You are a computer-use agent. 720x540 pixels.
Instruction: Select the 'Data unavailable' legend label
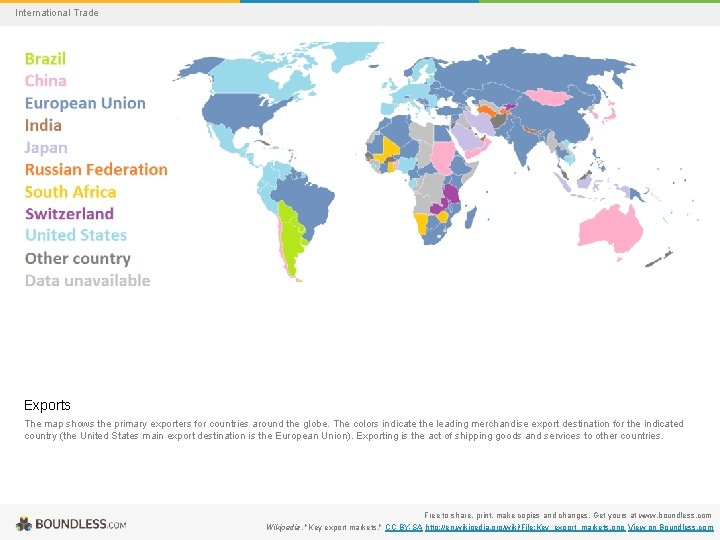coord(87,280)
